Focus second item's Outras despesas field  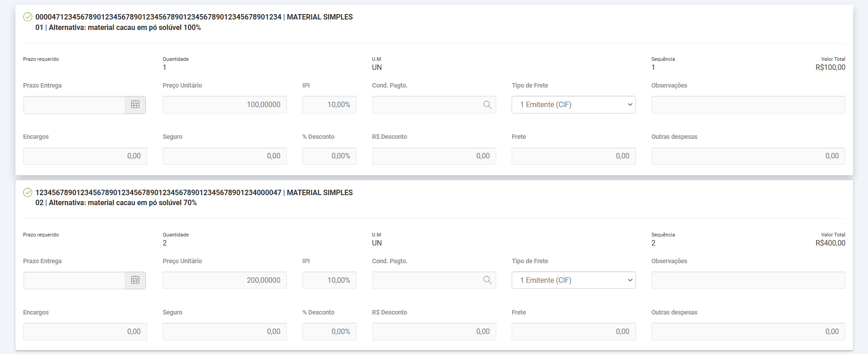[x=748, y=332]
